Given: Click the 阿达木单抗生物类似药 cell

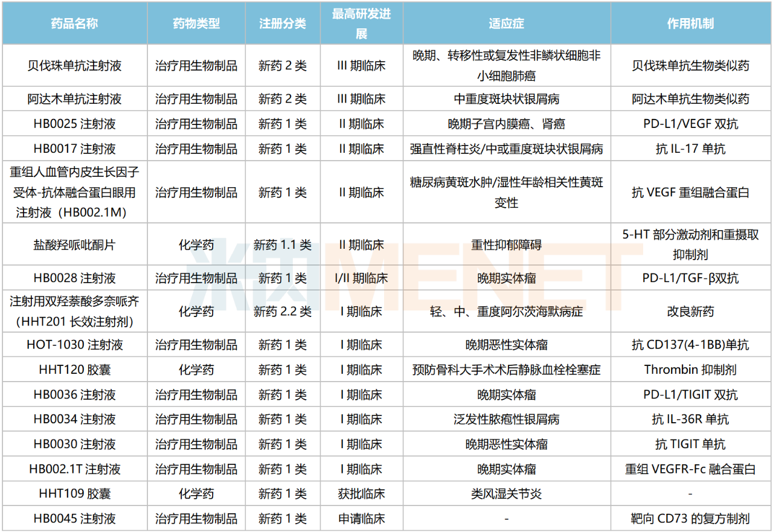Looking at the screenshot, I should coord(691,98).
